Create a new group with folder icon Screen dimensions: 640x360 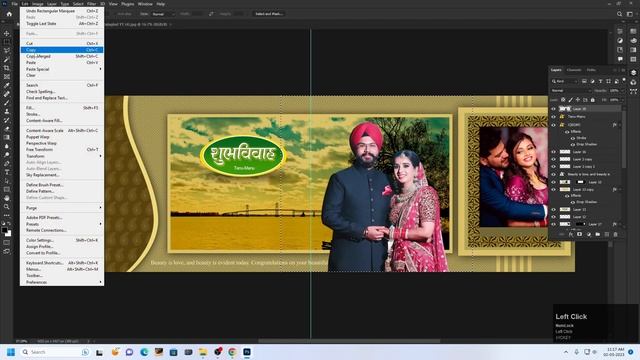click(598, 234)
